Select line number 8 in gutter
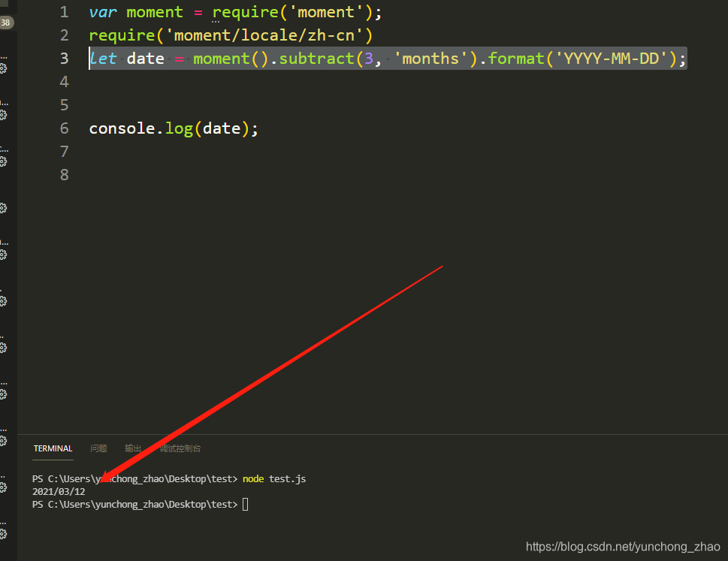This screenshot has width=728, height=561. point(64,175)
